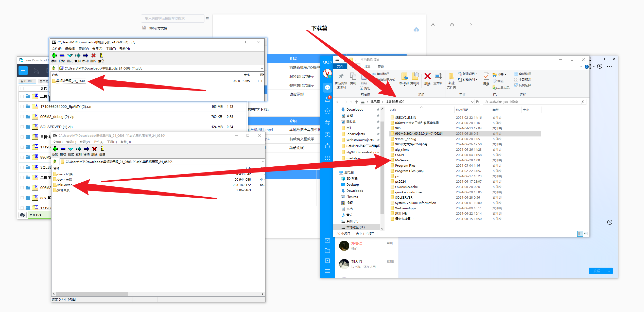Open the 查看 tab in Explorer ribbon
This screenshot has height=312, width=644.
tap(381, 67)
